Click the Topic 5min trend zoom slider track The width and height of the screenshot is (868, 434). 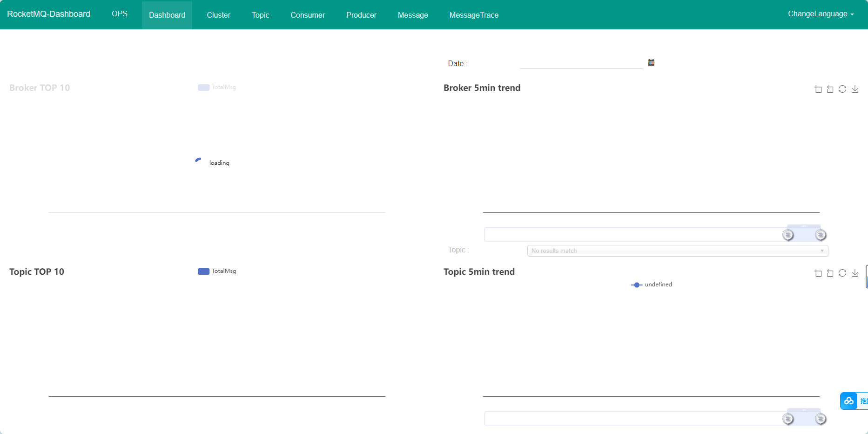(x=652, y=419)
